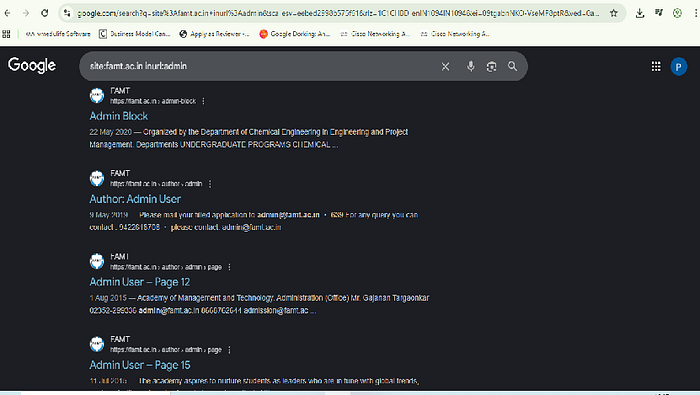
Task: Open more options for Page 15 result
Action: (x=229, y=350)
